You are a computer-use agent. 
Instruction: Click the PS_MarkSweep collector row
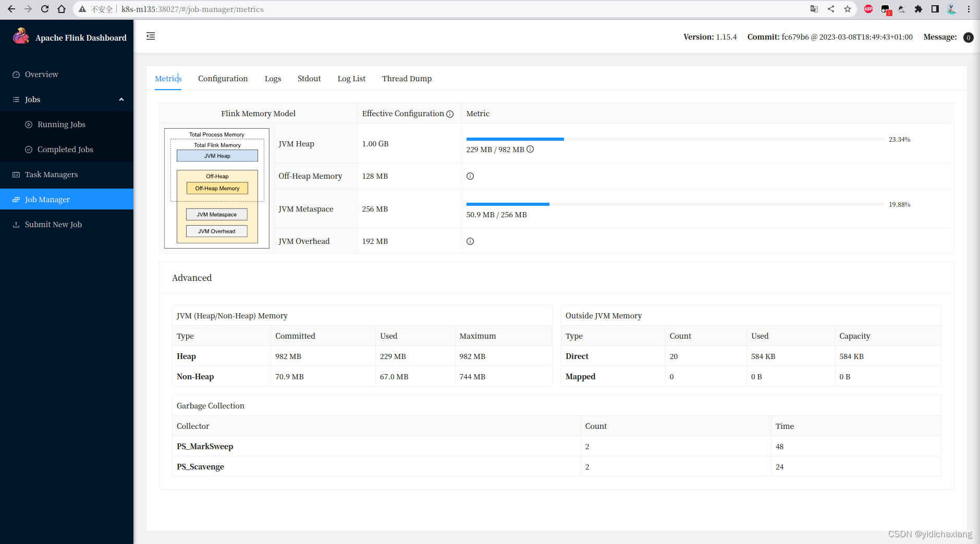coord(557,447)
